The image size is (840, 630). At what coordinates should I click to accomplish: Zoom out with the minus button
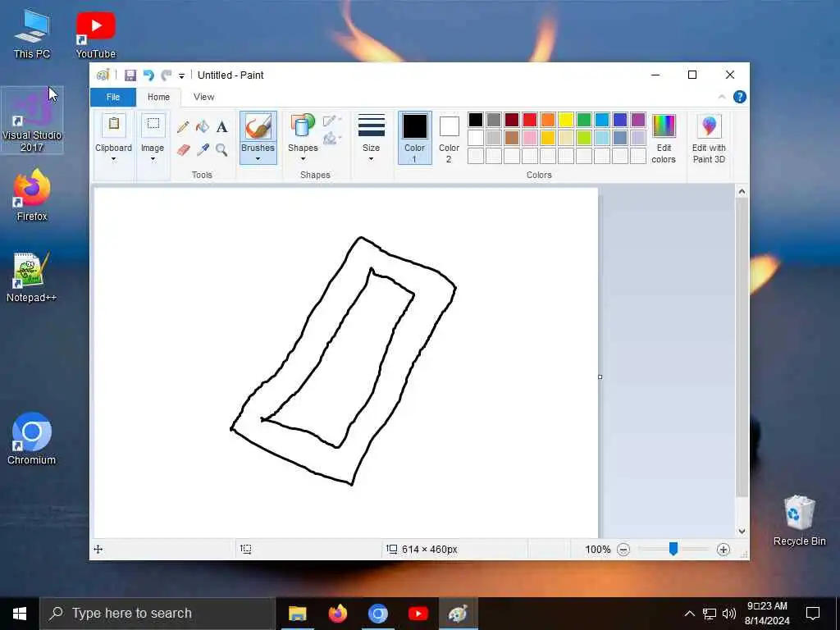coord(623,549)
